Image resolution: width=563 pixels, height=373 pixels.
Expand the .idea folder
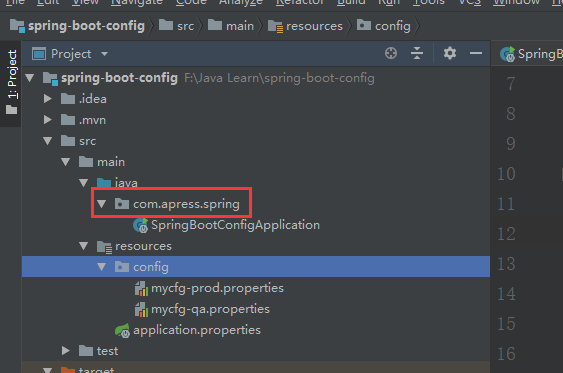47,99
